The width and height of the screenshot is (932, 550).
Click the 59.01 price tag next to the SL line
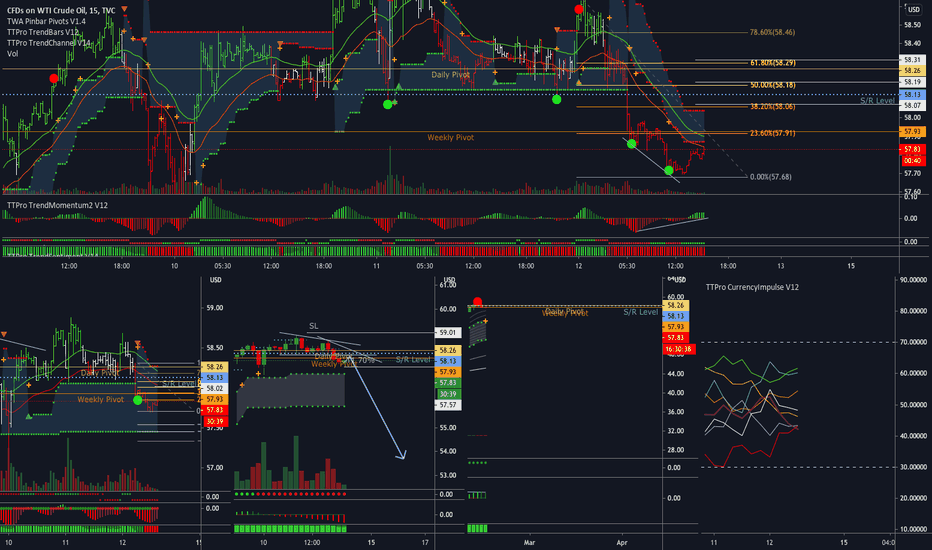[448, 332]
